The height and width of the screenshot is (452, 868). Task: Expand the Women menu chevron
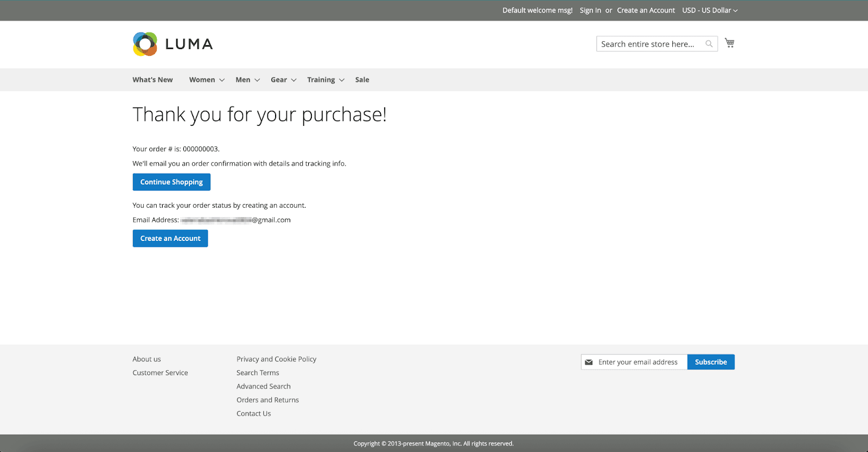click(222, 80)
